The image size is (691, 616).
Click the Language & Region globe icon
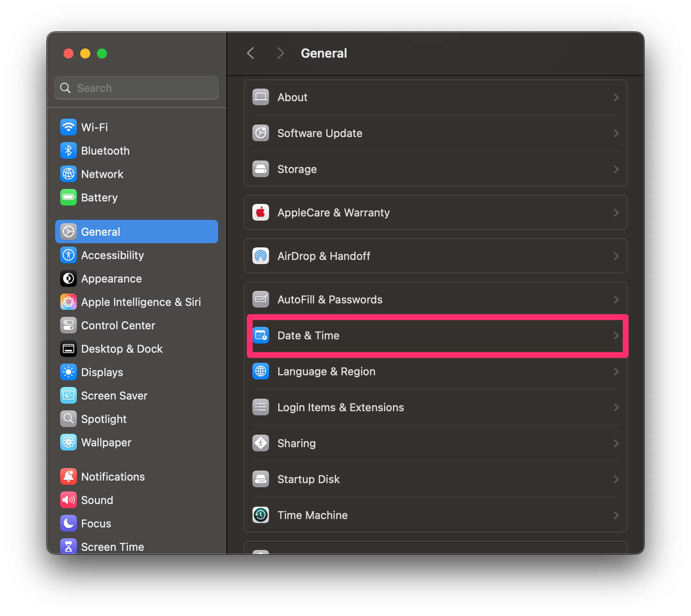pos(261,371)
